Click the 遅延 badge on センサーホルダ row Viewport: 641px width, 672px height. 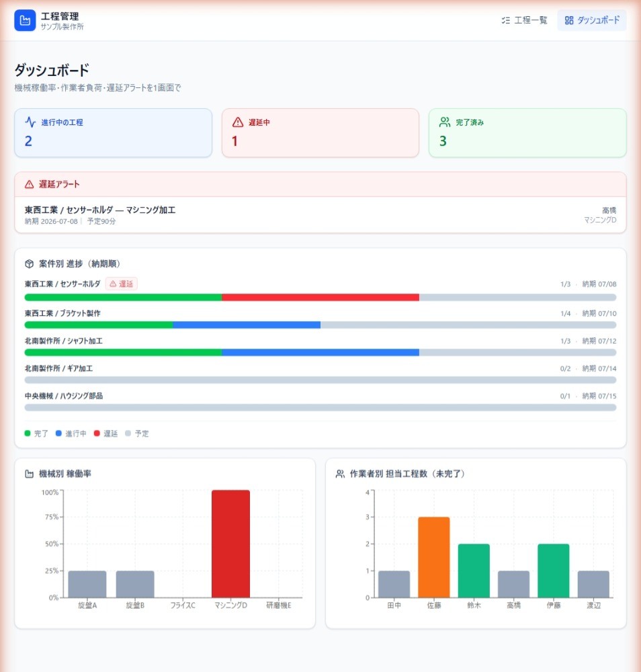point(121,284)
